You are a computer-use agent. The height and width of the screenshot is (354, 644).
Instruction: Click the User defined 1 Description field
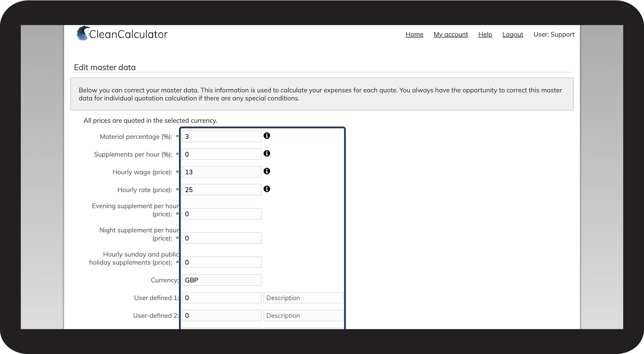[303, 297]
